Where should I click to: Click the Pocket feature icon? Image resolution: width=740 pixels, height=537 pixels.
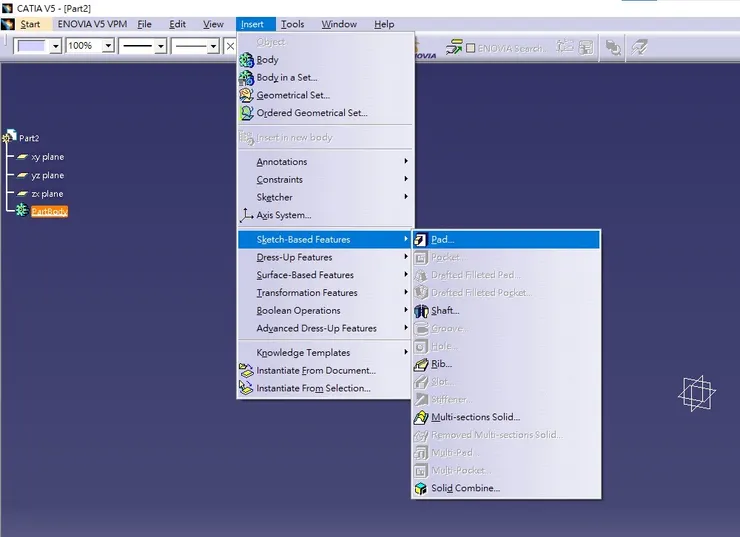coord(420,258)
